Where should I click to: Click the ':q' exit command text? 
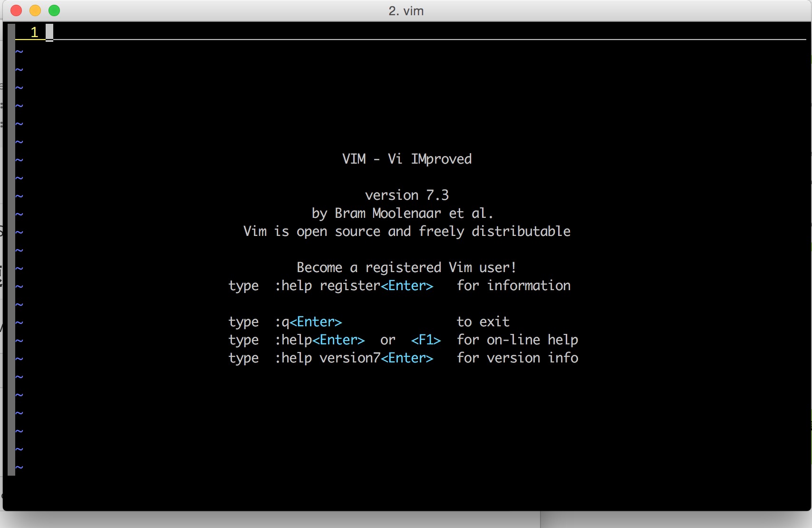coord(282,322)
